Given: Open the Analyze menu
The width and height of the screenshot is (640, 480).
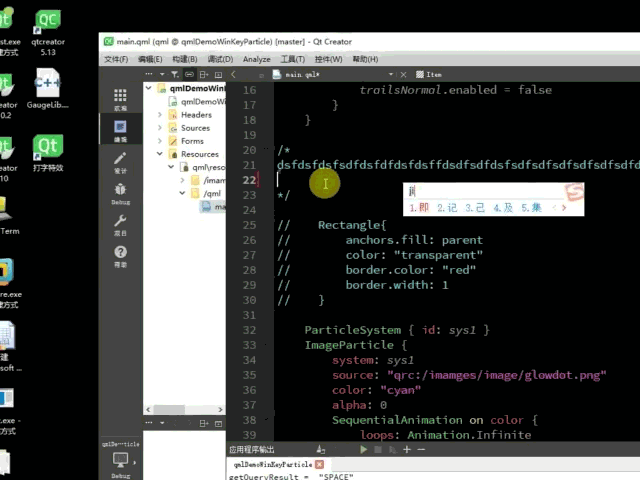Looking at the screenshot, I should tap(256, 59).
